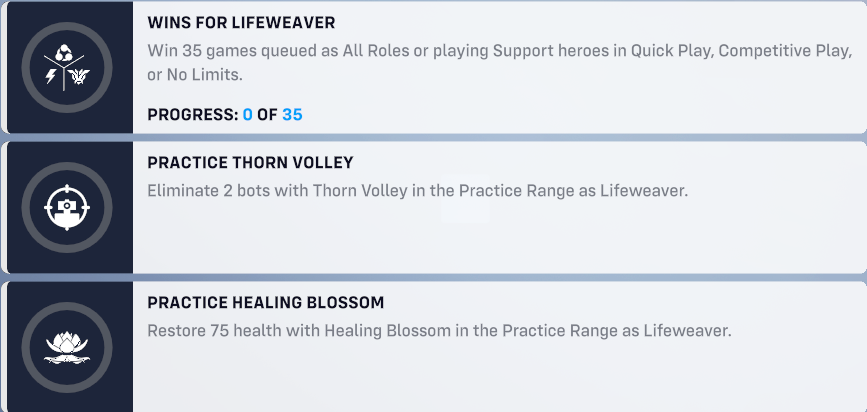Select the Wins for Lifeweaver title
The height and width of the screenshot is (412, 867).
click(241, 23)
